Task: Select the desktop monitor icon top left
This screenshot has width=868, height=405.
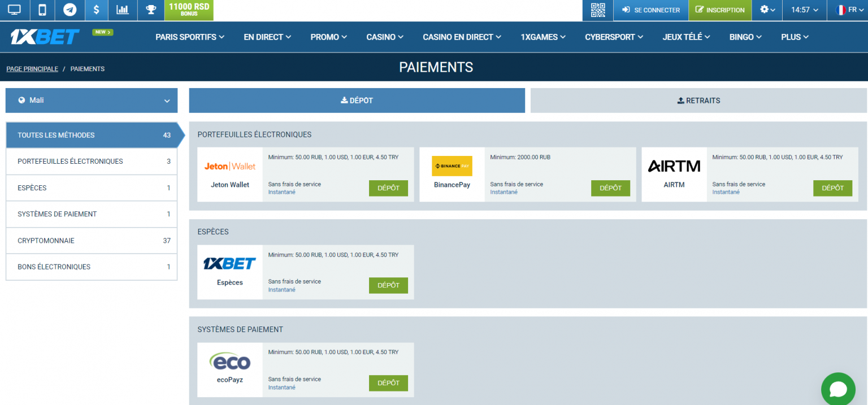Action: tap(15, 10)
